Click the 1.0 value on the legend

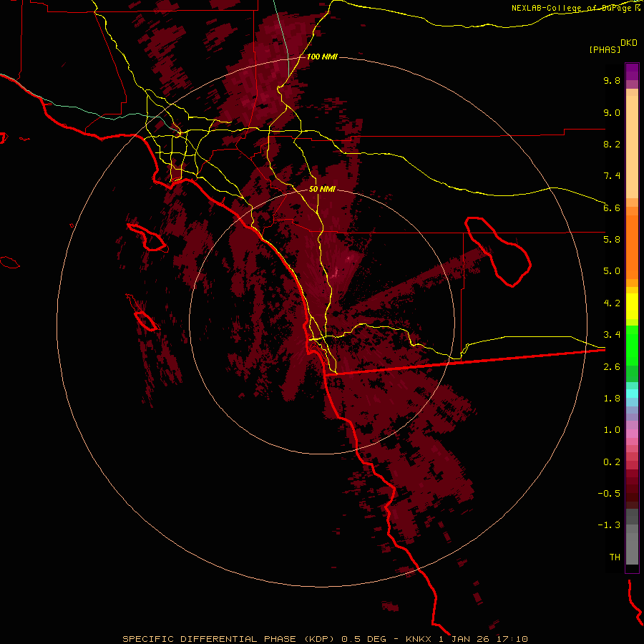pos(612,430)
